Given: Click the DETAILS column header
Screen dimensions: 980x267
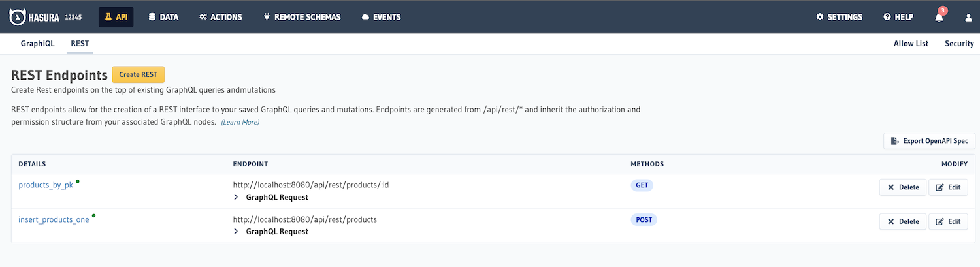Looking at the screenshot, I should click(x=32, y=164).
